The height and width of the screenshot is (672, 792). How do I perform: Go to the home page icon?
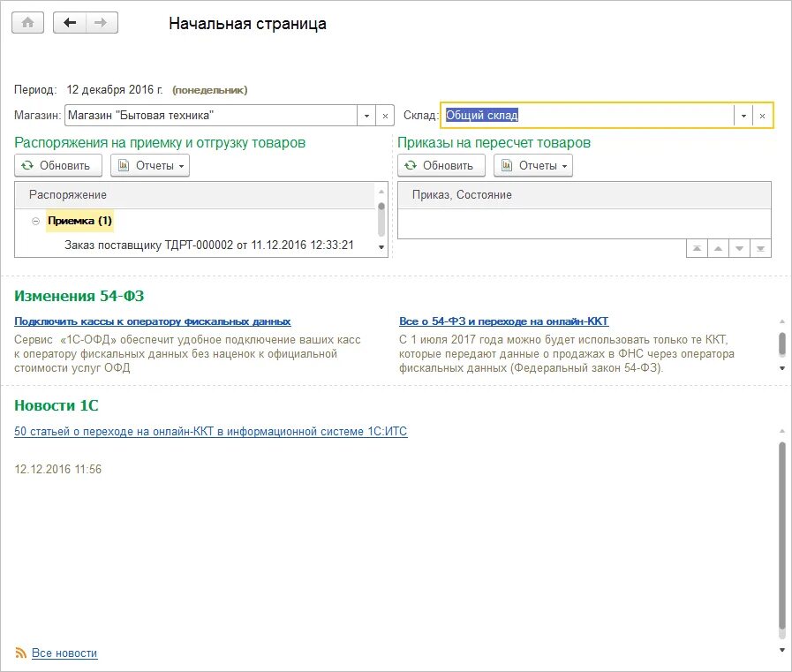[27, 23]
